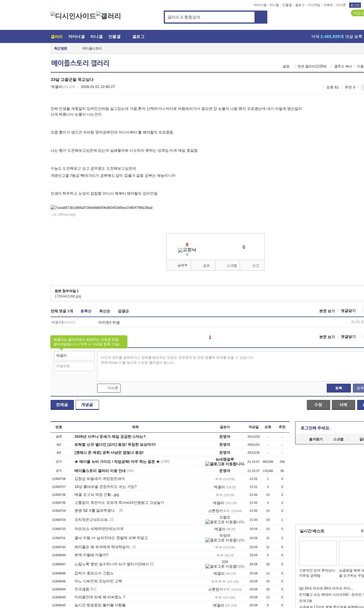Focus the 갤러리 & 통합검색 search field
Image resolution: width=364 pixels, height=608 pixels.
(210, 17)
